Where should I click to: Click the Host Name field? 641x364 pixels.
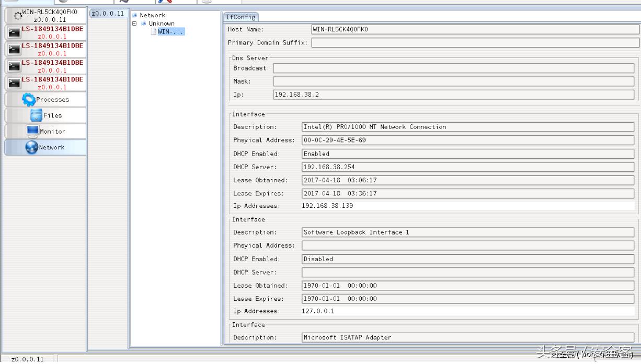click(x=472, y=30)
